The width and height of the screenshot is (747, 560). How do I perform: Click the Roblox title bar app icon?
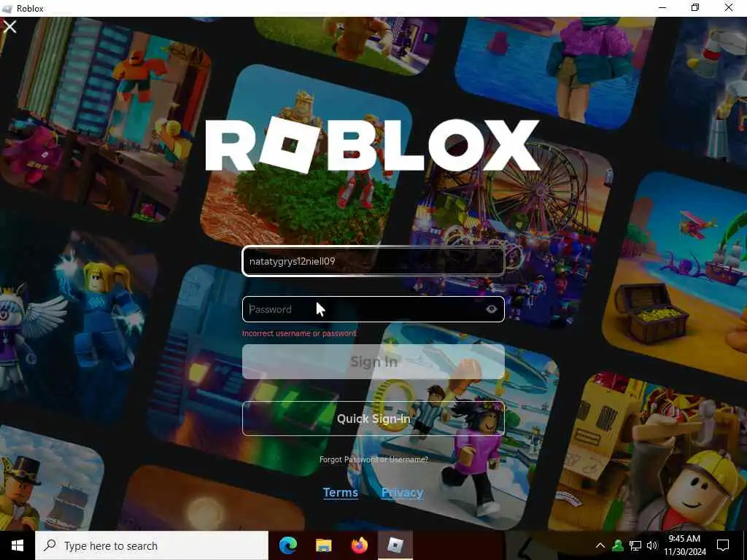pyautogui.click(x=7, y=9)
